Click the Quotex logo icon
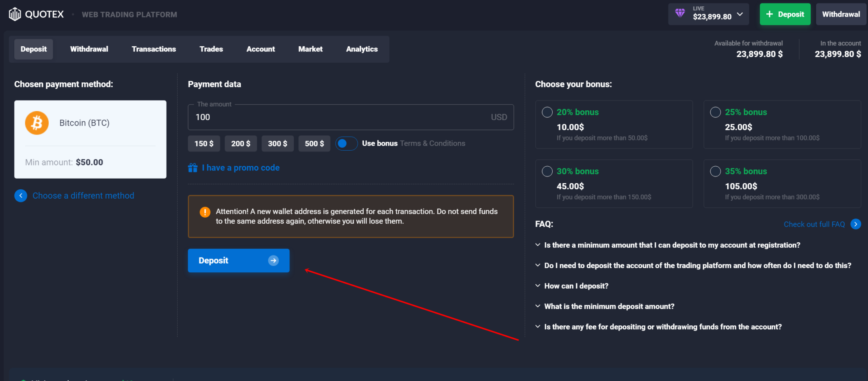Viewport: 868px width, 381px height. click(15, 14)
